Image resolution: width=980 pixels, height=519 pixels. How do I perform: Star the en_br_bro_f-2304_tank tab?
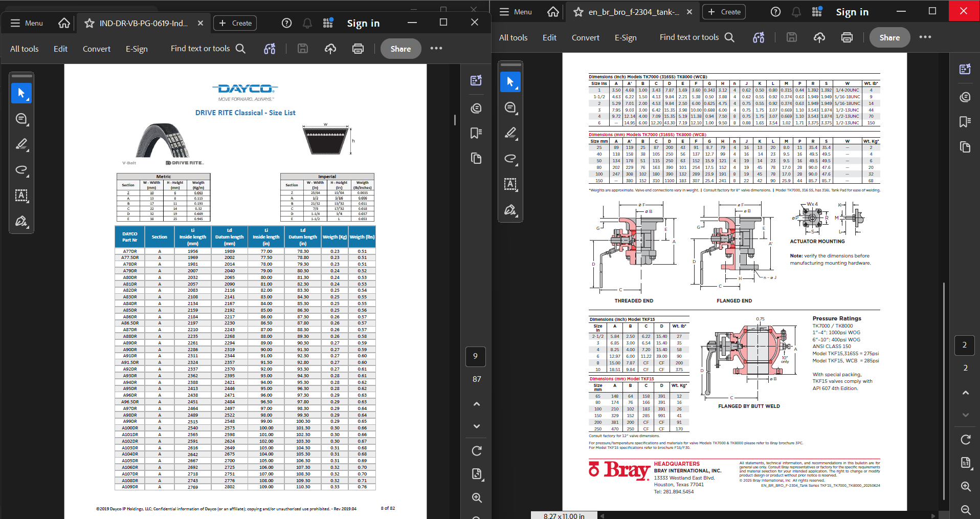[578, 12]
